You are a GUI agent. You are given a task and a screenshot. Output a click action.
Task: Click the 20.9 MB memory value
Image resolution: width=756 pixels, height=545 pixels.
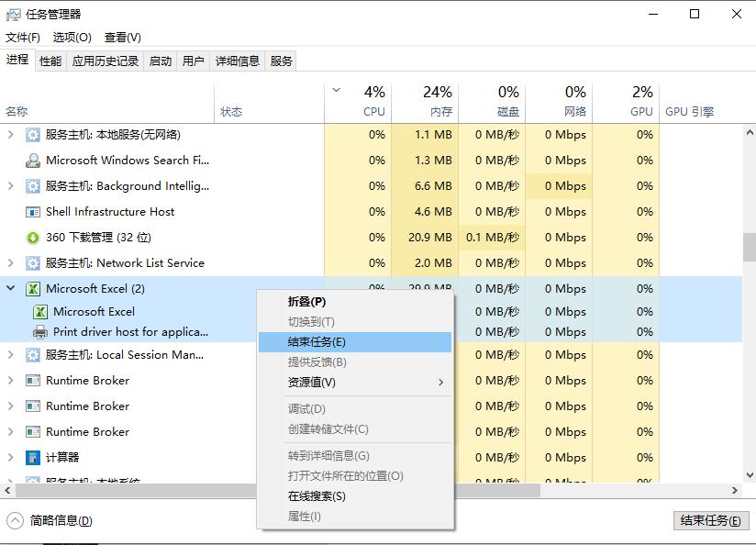430,238
